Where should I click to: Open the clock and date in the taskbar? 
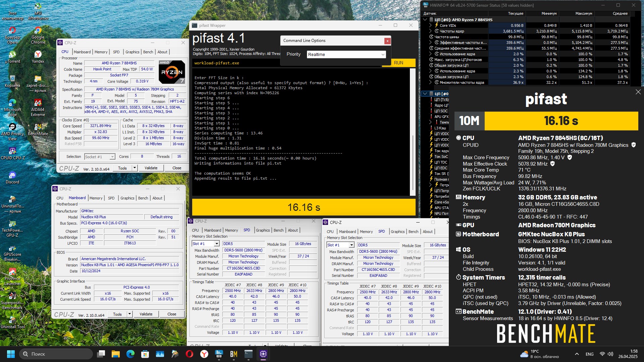pyautogui.click(x=628, y=354)
